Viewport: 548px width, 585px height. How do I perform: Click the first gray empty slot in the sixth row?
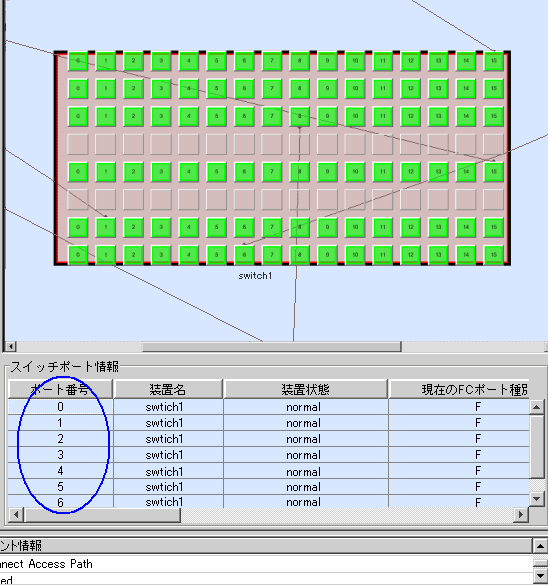click(x=78, y=199)
